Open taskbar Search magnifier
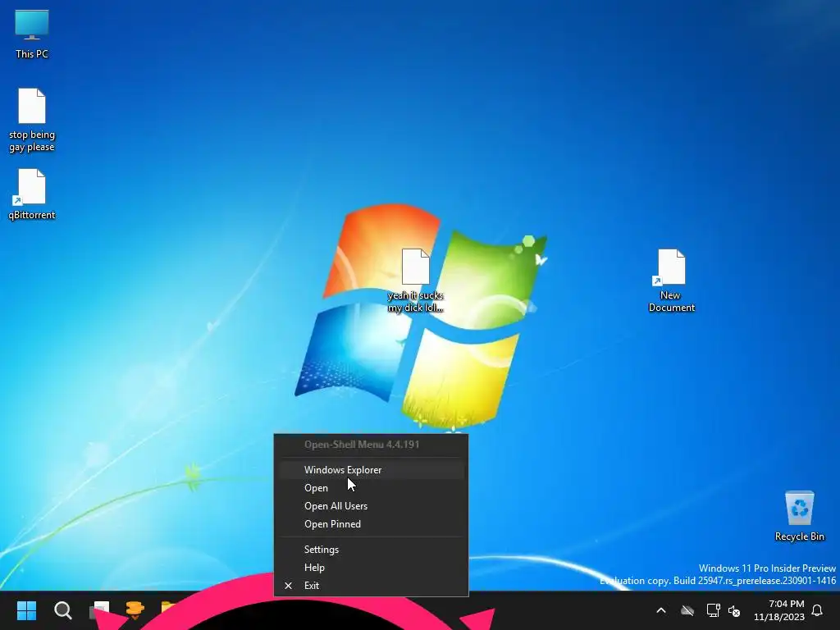Screen dimensions: 840x630 (63, 610)
